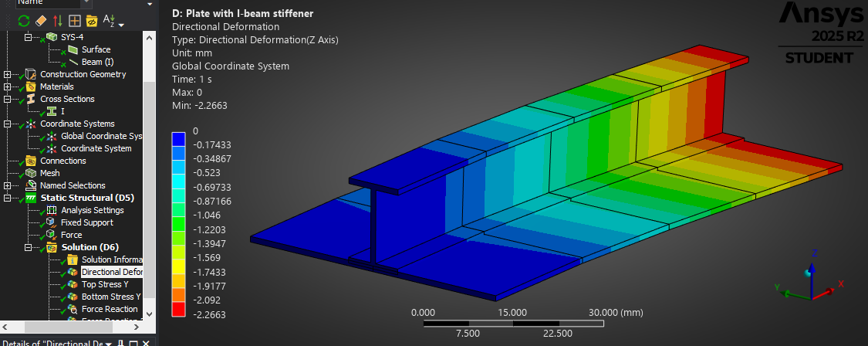Open the Details panel dropdown arrow
This screenshot has width=868, height=346.
tap(109, 344)
